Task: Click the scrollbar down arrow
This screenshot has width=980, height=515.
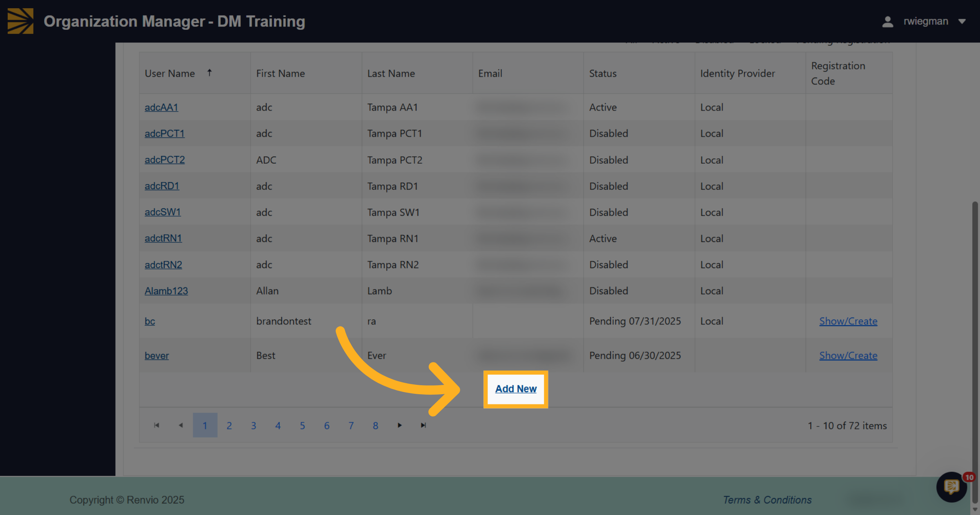Action: click(x=975, y=510)
